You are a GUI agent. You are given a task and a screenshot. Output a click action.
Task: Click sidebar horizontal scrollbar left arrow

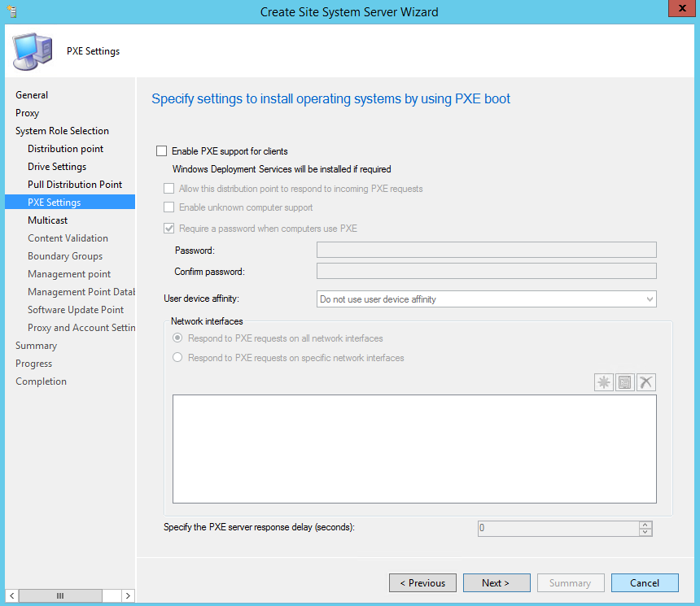pos(12,595)
